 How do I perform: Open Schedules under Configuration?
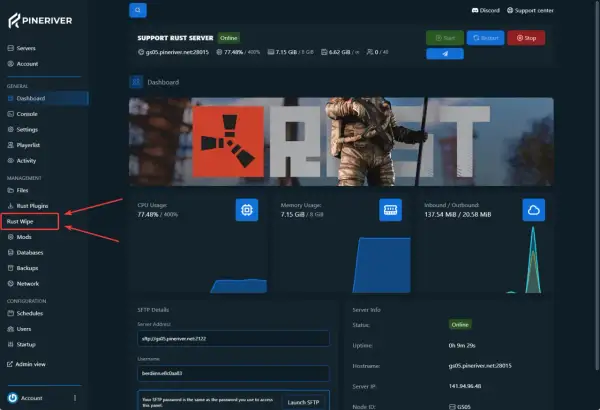point(25,313)
